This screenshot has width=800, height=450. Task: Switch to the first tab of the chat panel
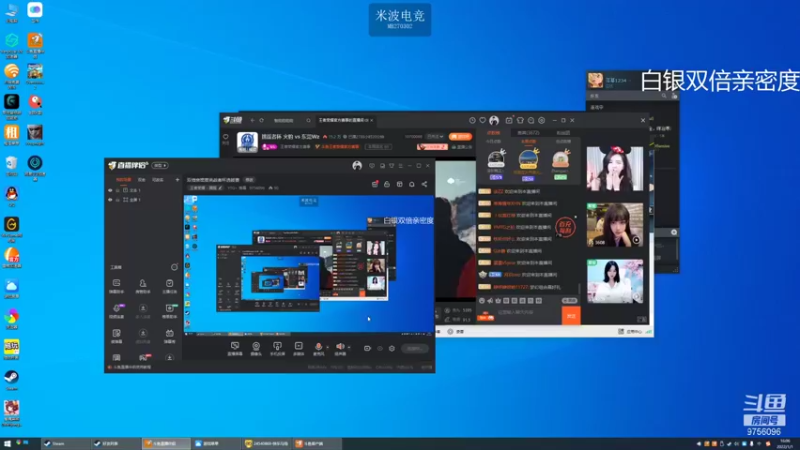click(493, 133)
